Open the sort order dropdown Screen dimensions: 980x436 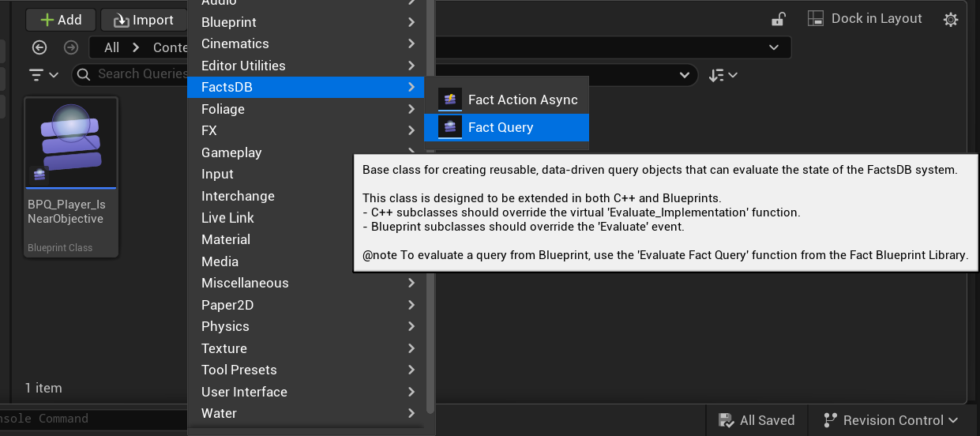point(723,75)
